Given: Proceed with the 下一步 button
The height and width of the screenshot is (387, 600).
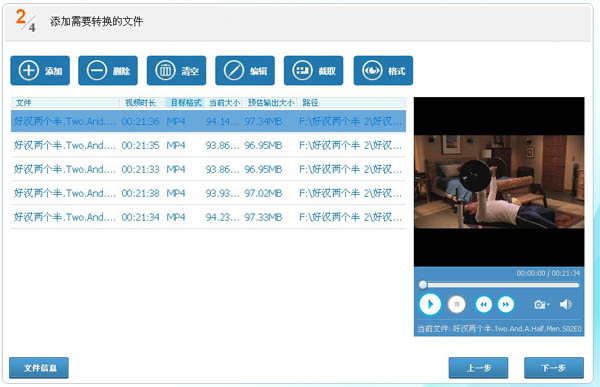Looking at the screenshot, I should click(x=554, y=368).
